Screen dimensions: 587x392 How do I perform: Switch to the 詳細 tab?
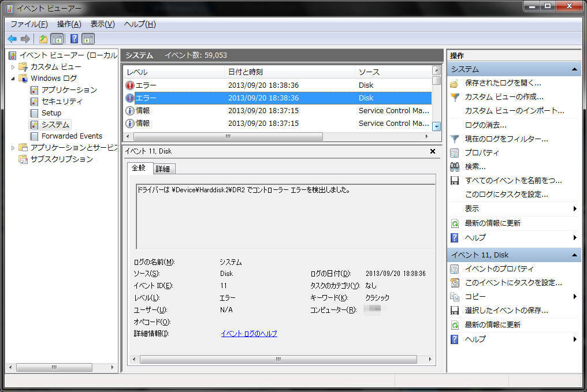(x=163, y=169)
